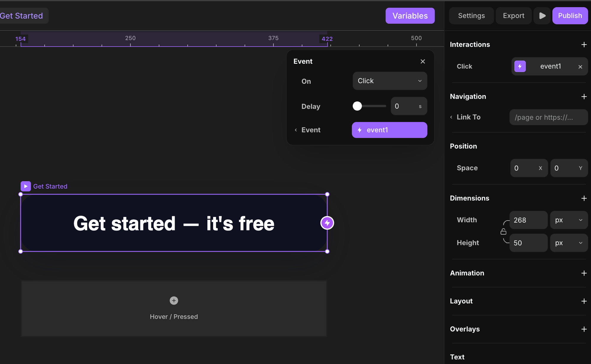Open the Variables panel
The image size is (591, 364).
coord(410,16)
